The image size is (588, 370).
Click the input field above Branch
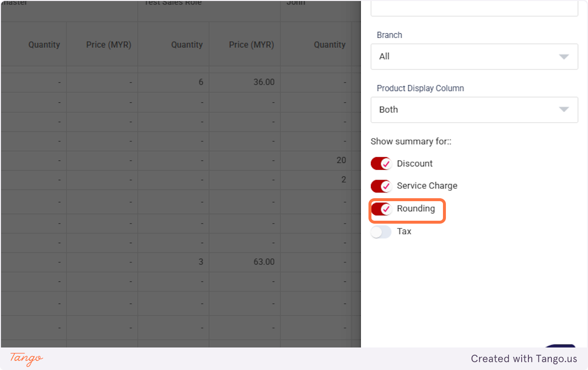[474, 8]
